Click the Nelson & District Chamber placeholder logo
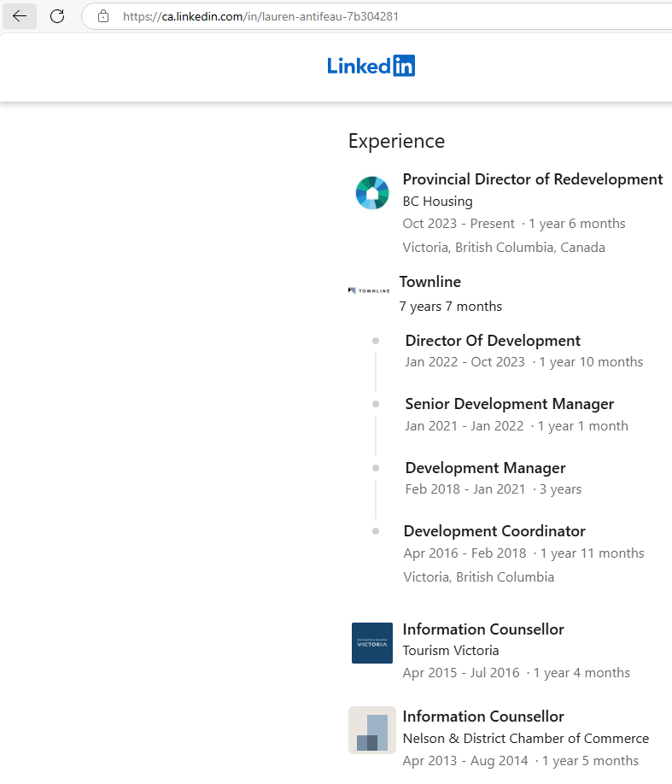This screenshot has width=672, height=784. [372, 730]
